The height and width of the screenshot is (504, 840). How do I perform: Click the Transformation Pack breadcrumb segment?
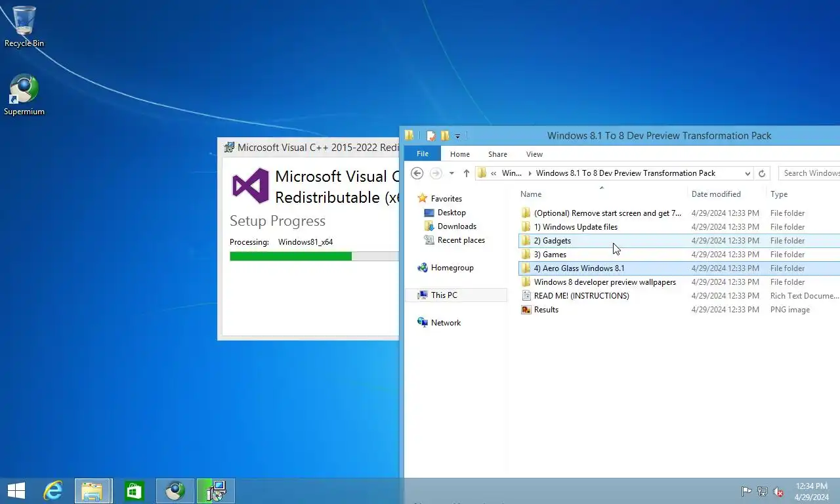[625, 173]
